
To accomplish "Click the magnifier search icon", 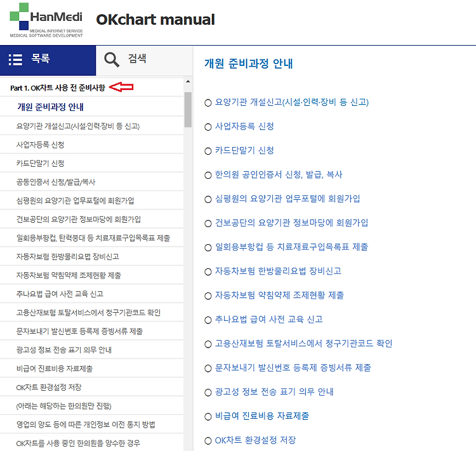I will coord(112,60).
